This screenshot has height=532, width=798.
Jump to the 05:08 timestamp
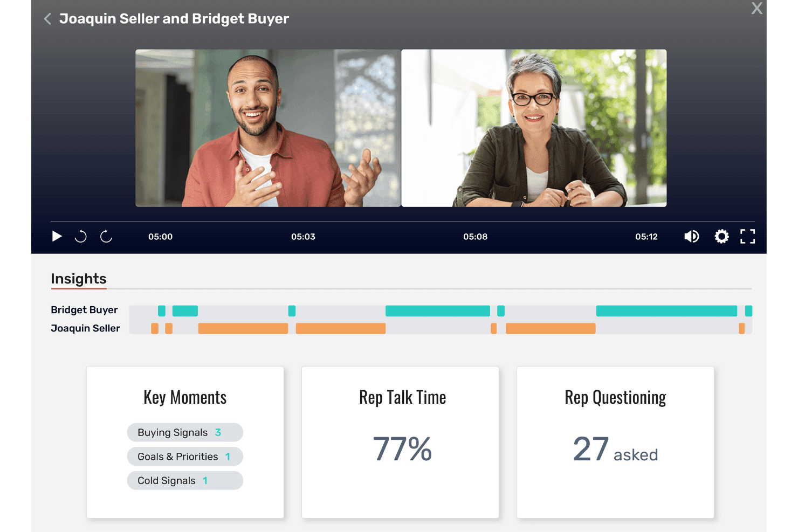point(475,237)
